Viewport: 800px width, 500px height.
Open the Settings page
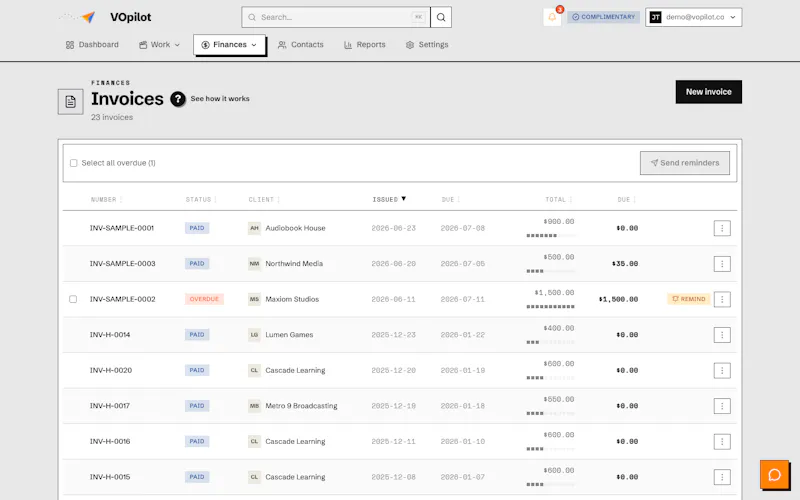(427, 45)
